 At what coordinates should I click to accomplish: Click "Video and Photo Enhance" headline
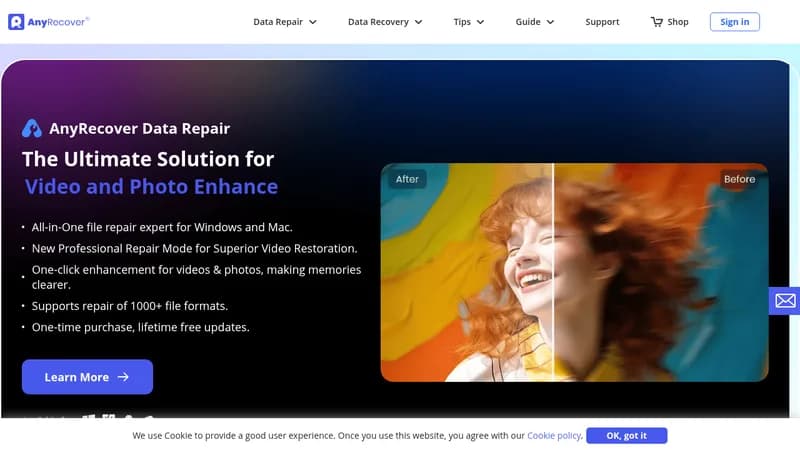coord(151,187)
